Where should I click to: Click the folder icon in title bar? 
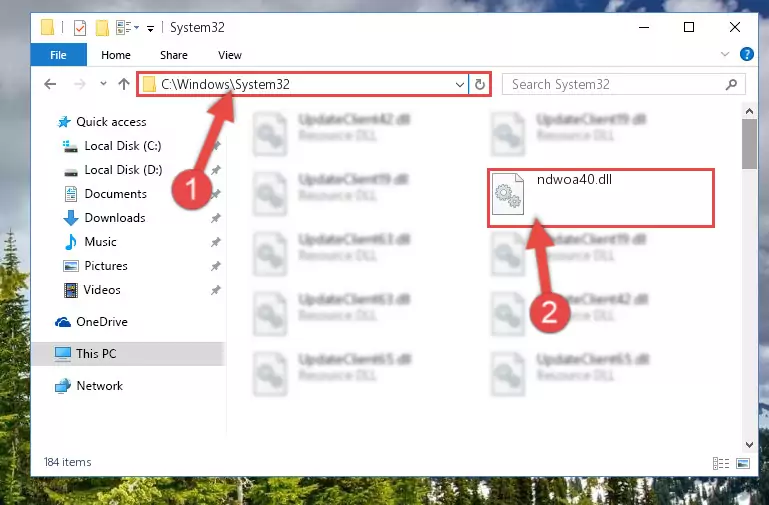pyautogui.click(x=47, y=27)
